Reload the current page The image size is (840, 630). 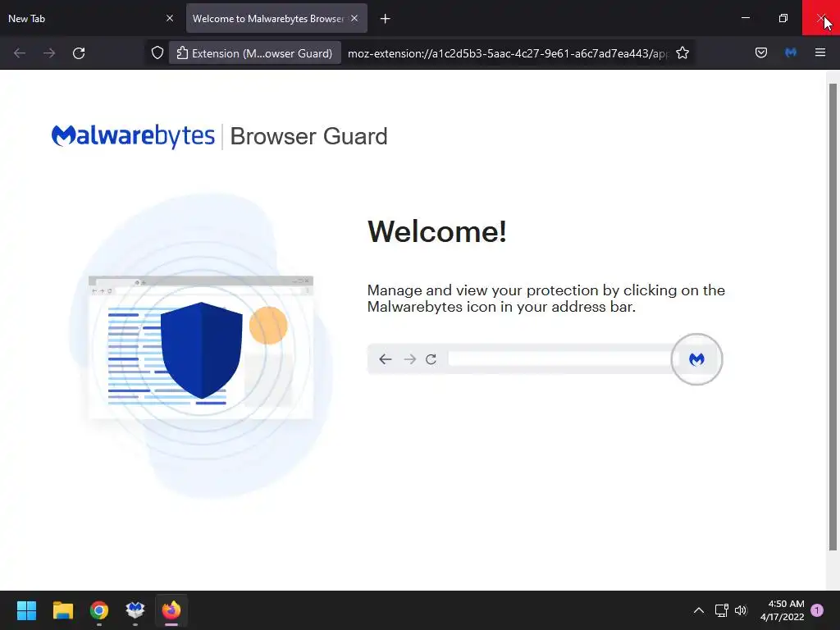click(79, 53)
